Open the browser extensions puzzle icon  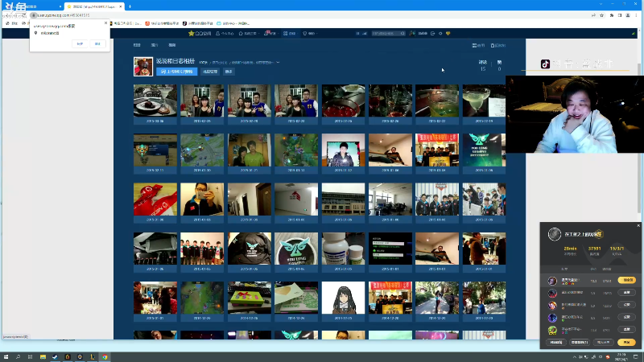click(x=611, y=15)
